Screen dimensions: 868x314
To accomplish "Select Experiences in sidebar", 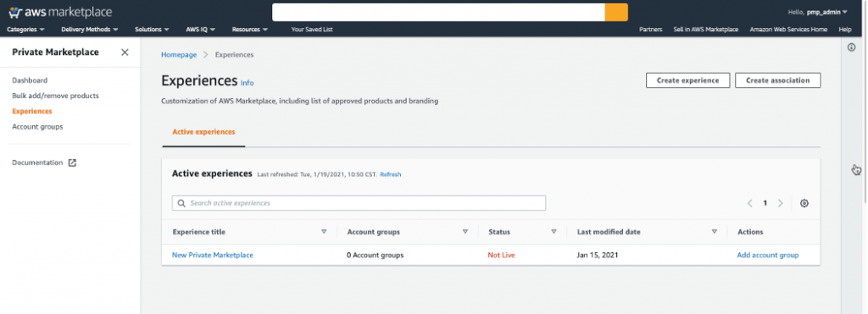I will (32, 111).
